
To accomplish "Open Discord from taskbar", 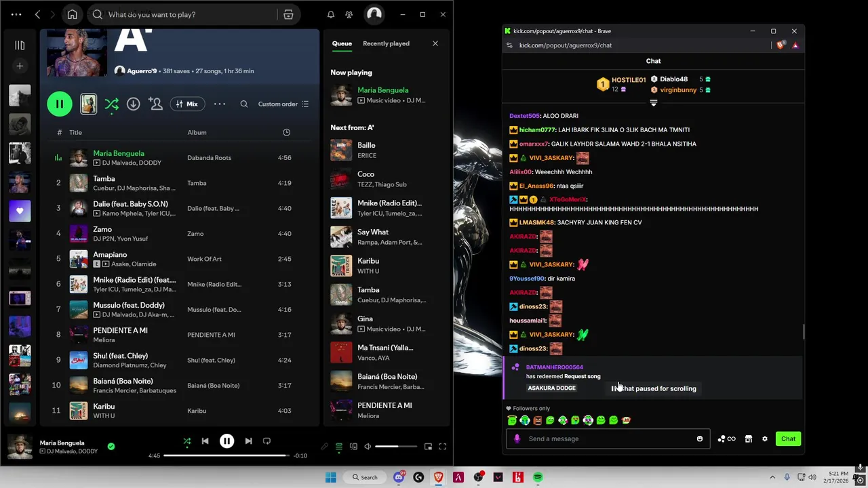I will [x=399, y=477].
